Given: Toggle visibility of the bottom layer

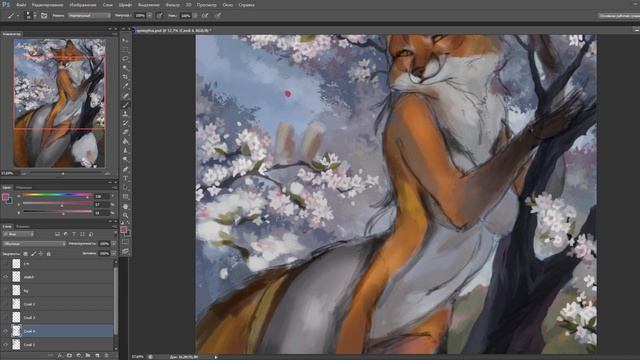Looking at the screenshot, I should click(x=5, y=344).
